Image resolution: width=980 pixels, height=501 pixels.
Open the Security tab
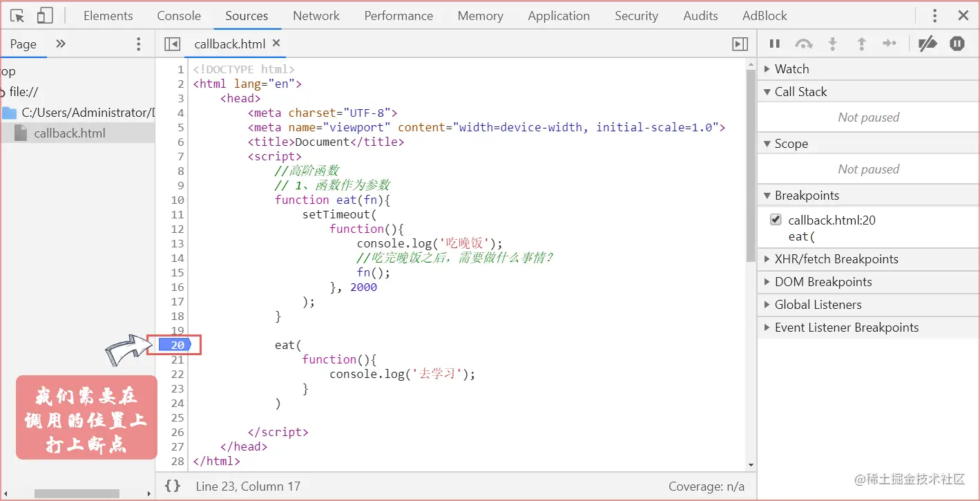(x=636, y=15)
